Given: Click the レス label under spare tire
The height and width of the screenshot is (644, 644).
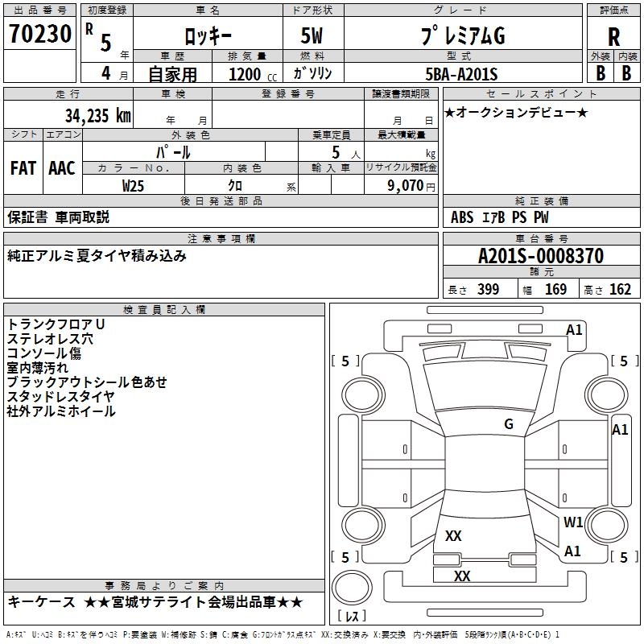Looking at the screenshot, I should point(352,617).
